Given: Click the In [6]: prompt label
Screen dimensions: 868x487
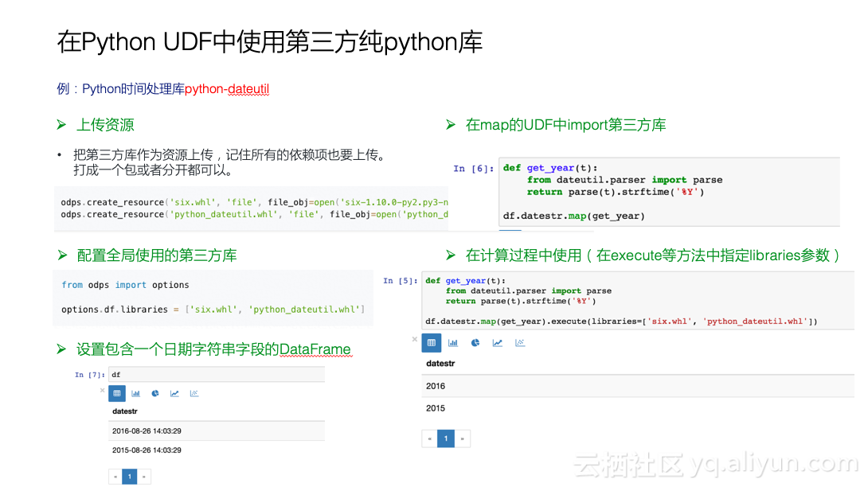Looking at the screenshot, I should tap(473, 169).
